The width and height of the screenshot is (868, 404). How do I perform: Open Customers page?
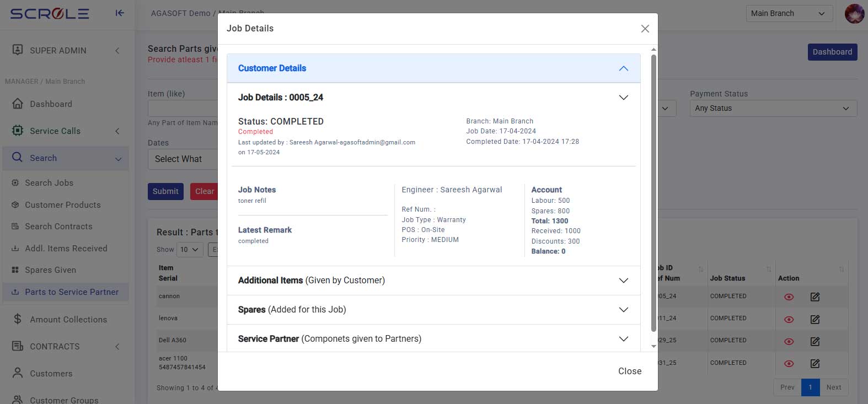(x=51, y=374)
